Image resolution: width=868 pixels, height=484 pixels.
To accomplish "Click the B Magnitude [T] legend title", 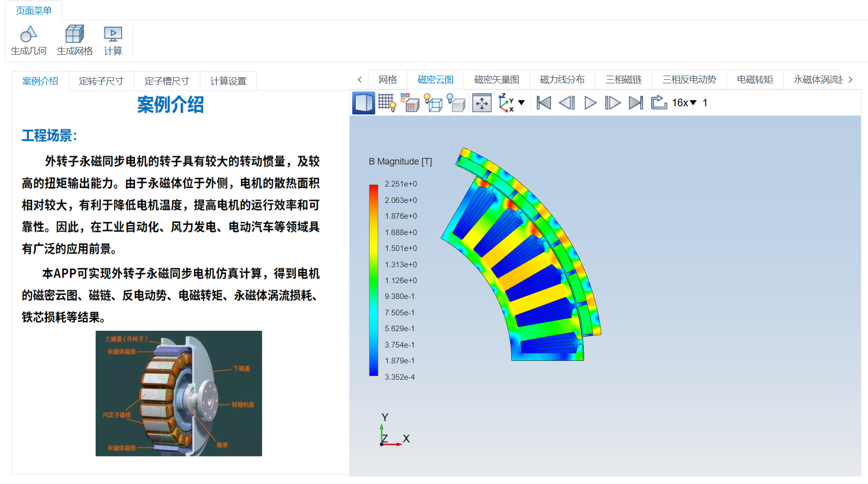I will [x=400, y=162].
